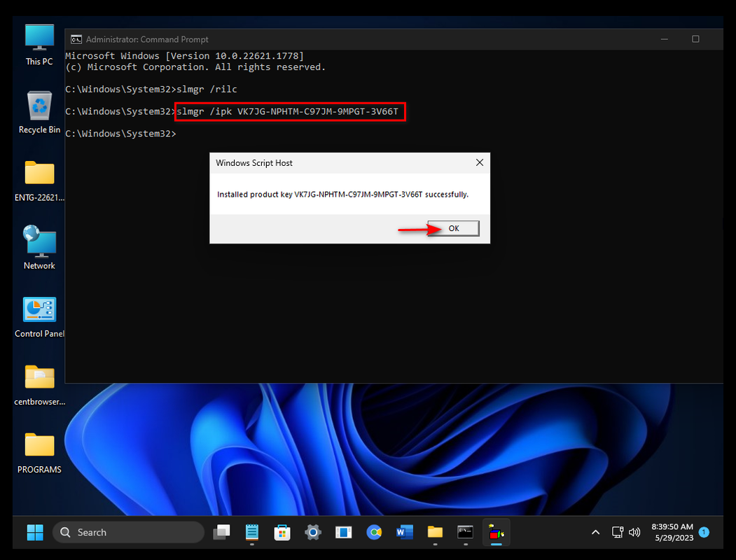Click the 'Installed product key' message text
Screen dimensions: 736x560
click(342, 194)
